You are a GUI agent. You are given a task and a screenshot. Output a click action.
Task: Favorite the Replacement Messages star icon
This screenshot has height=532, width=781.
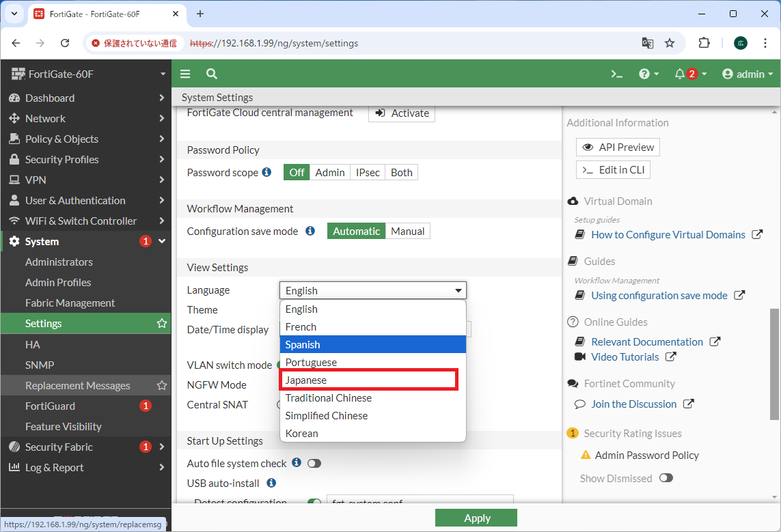tap(162, 385)
